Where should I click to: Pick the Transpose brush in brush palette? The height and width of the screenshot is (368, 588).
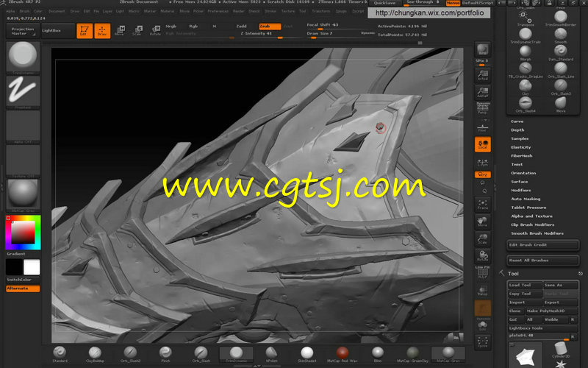click(x=525, y=18)
